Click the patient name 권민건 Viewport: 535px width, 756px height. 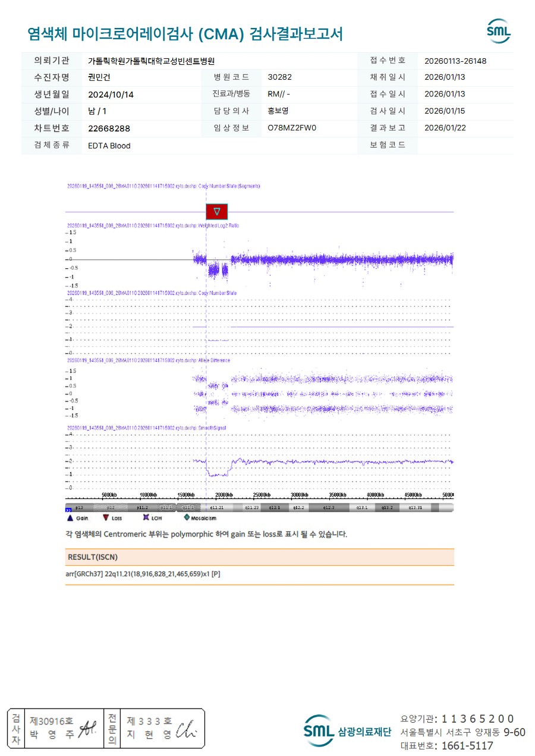click(99, 77)
